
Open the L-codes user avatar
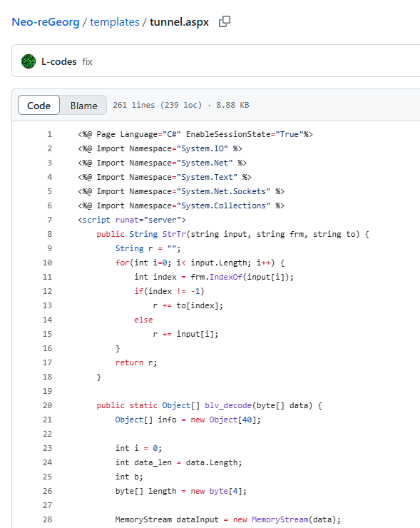click(x=29, y=61)
